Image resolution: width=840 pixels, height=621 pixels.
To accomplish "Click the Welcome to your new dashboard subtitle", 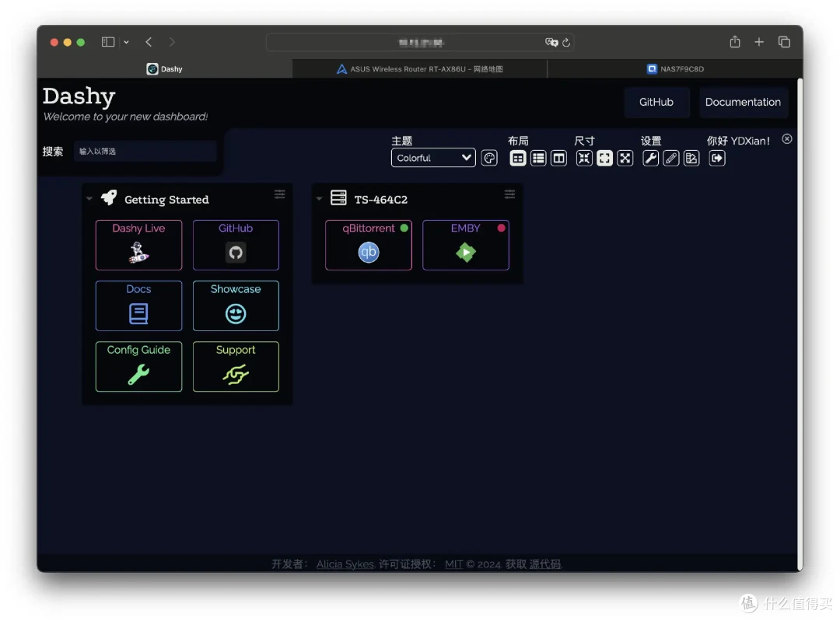I will click(125, 117).
